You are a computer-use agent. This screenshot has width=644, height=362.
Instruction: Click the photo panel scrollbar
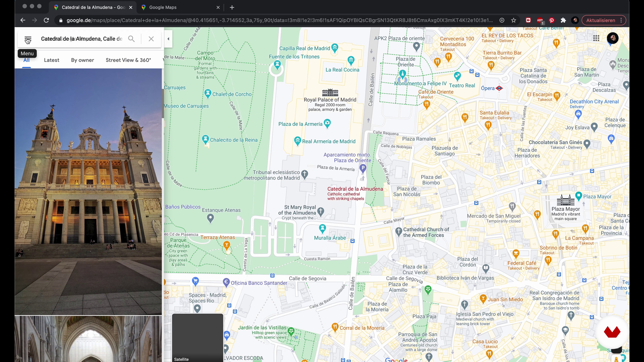pos(163,103)
